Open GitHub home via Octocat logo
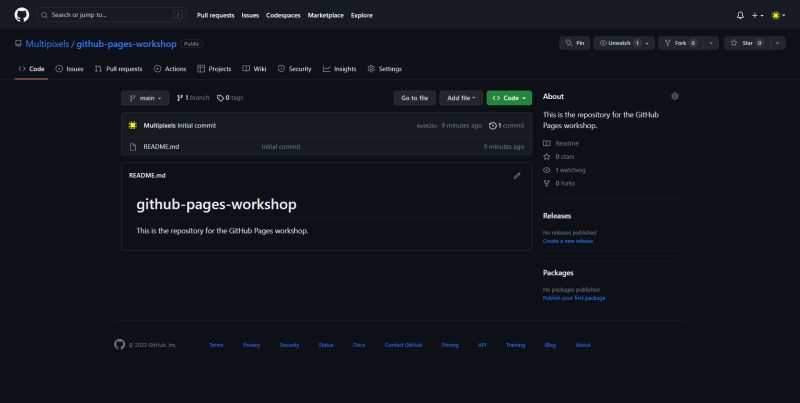Screen dimensions: 800x403 pos(22,15)
